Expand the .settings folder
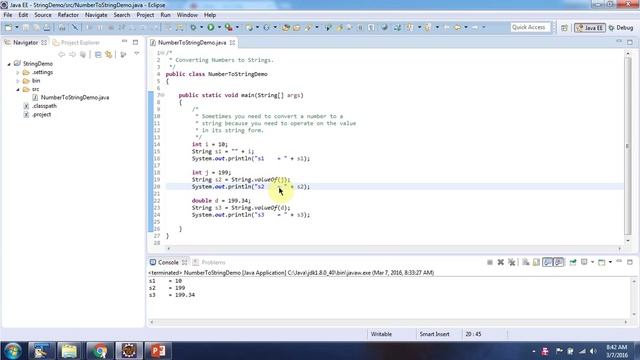The height and width of the screenshot is (360, 640). tap(18, 73)
